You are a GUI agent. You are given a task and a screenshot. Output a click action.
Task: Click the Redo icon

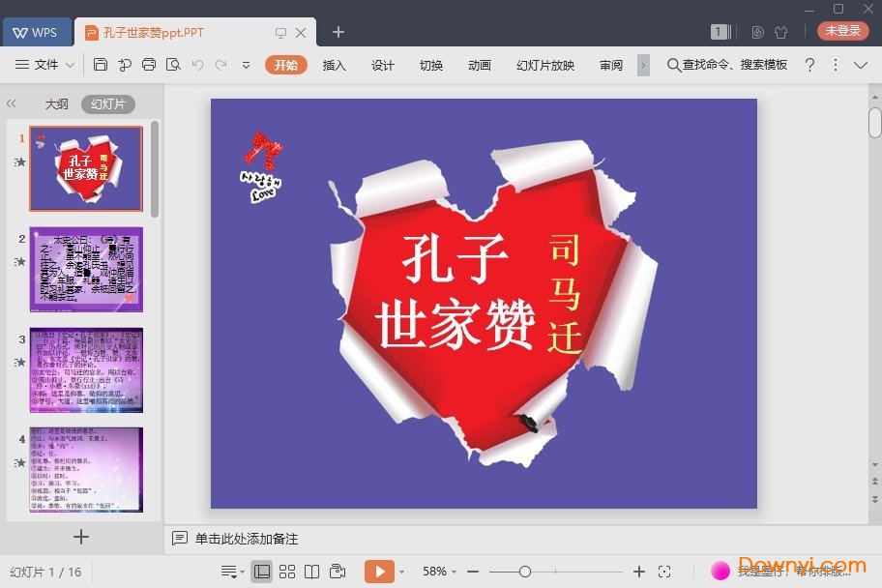pos(221,64)
